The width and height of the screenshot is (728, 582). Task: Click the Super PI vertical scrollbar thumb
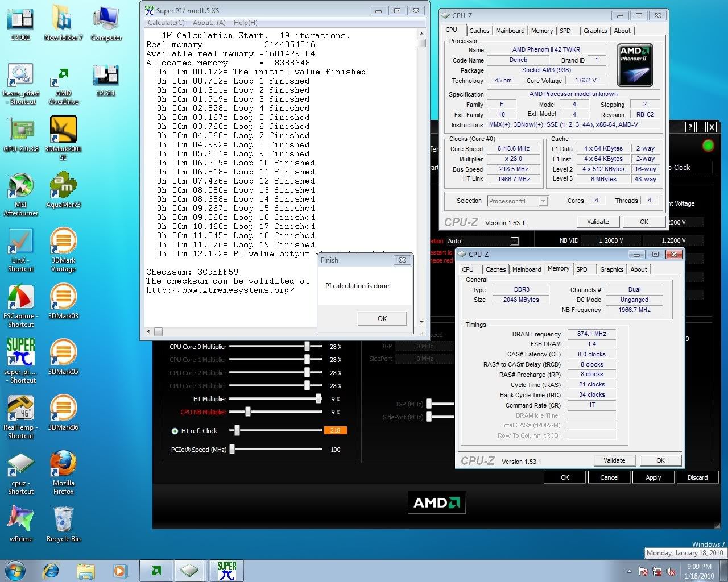click(x=421, y=43)
